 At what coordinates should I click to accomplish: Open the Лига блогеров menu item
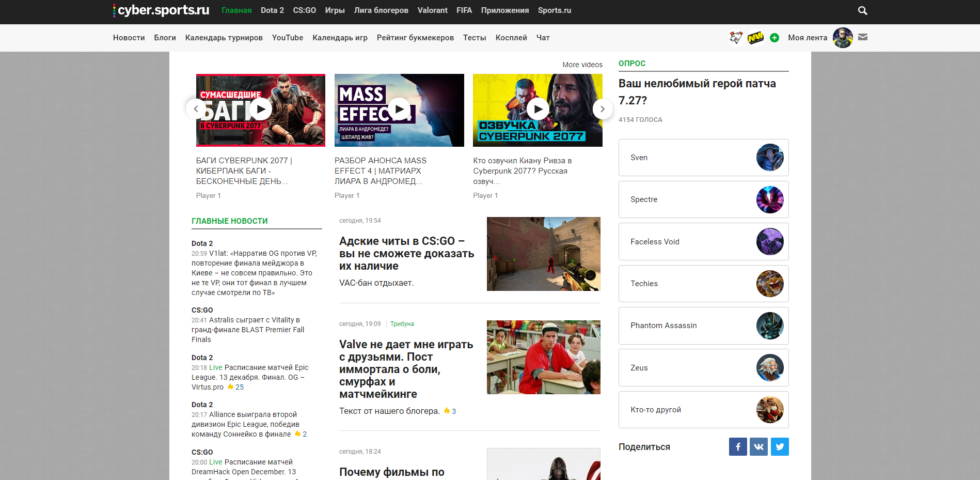(x=381, y=10)
